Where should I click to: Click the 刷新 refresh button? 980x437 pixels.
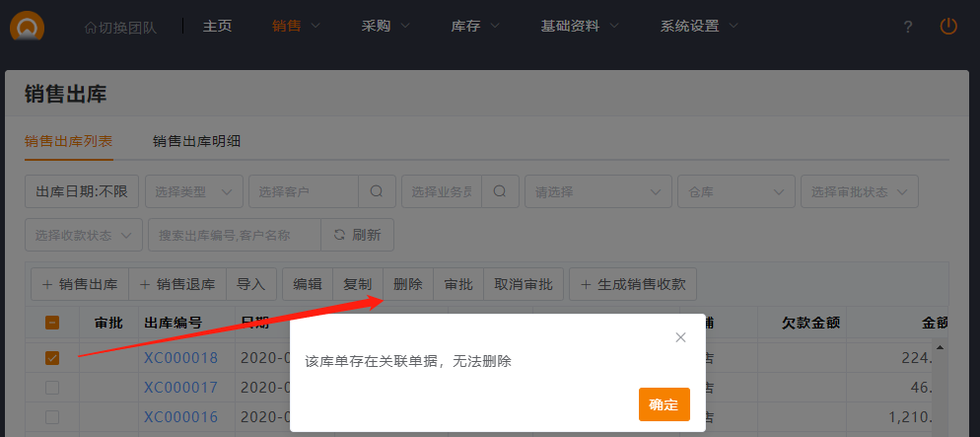[x=358, y=235]
